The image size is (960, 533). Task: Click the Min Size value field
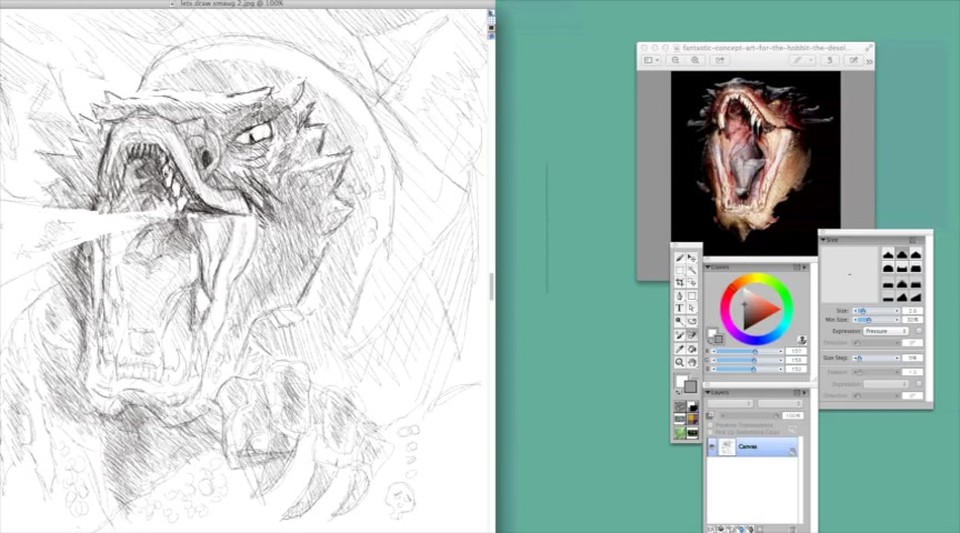(x=913, y=319)
